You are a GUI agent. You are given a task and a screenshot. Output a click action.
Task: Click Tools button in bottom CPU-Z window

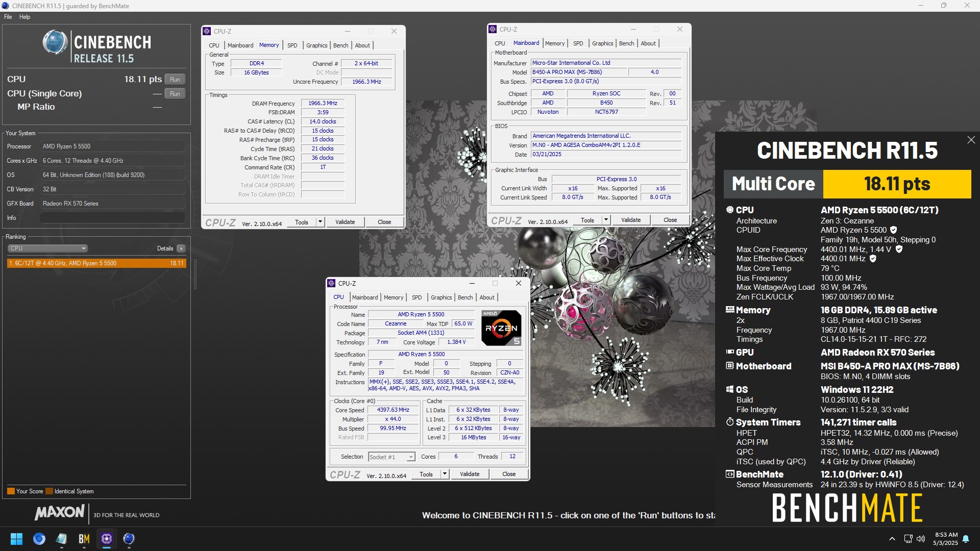426,474
